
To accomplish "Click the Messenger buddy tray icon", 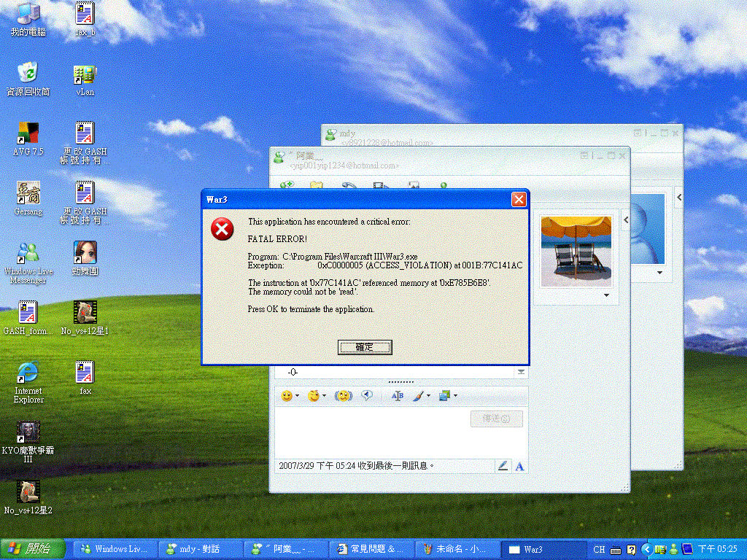I will pyautogui.click(x=673, y=550).
